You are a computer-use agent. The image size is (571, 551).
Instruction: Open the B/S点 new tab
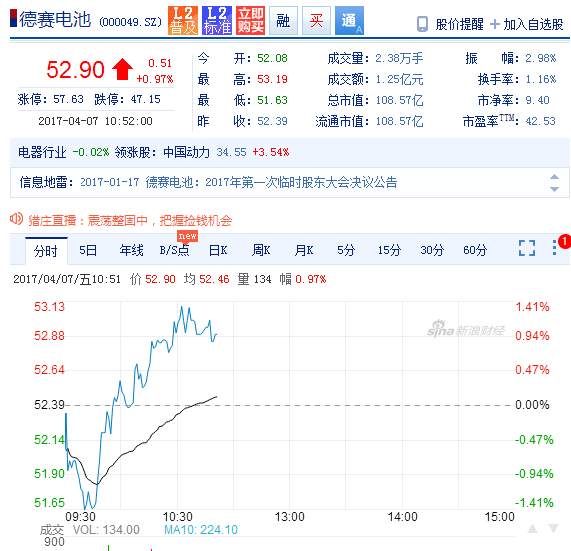[174, 251]
